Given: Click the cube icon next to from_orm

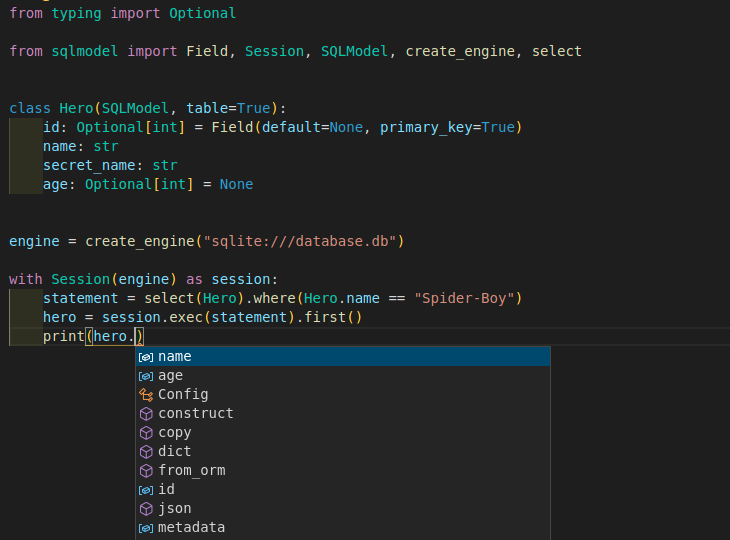Looking at the screenshot, I should [146, 471].
